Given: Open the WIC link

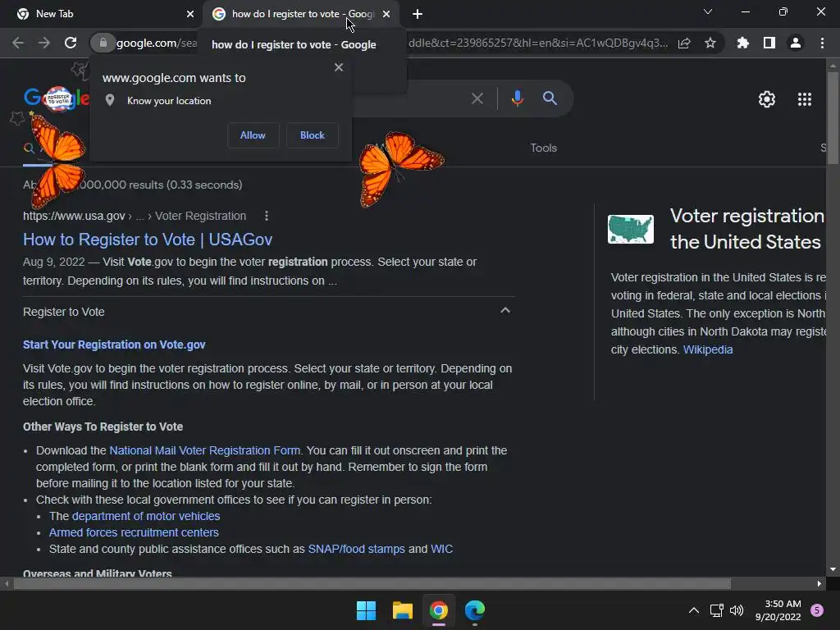Looking at the screenshot, I should click(441, 549).
